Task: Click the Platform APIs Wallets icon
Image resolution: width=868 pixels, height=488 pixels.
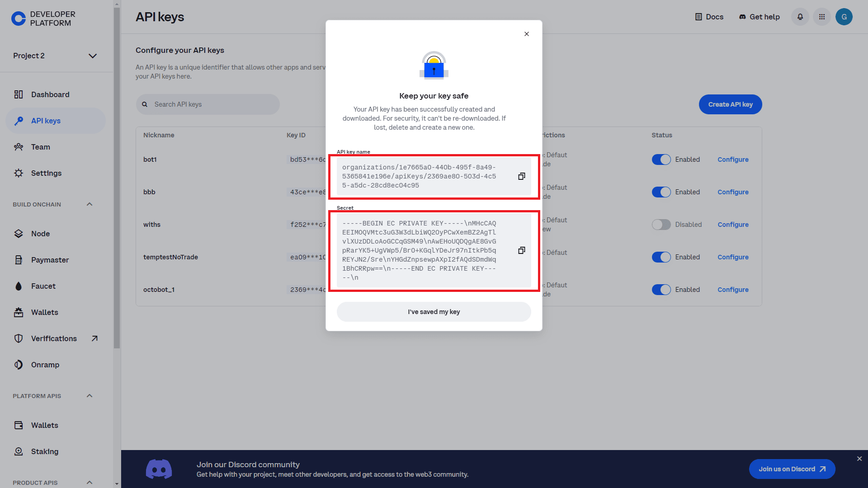Action: 19,425
